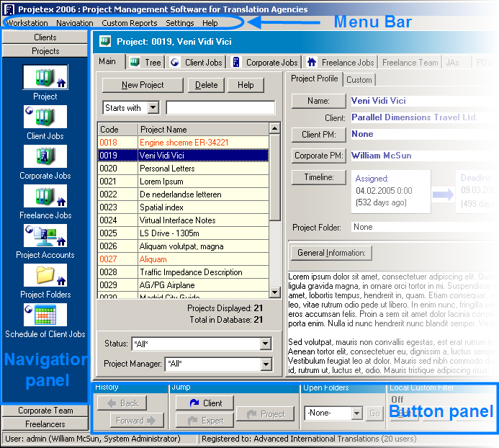Click the Go button for Open Folders
The image size is (499, 448).
click(374, 413)
